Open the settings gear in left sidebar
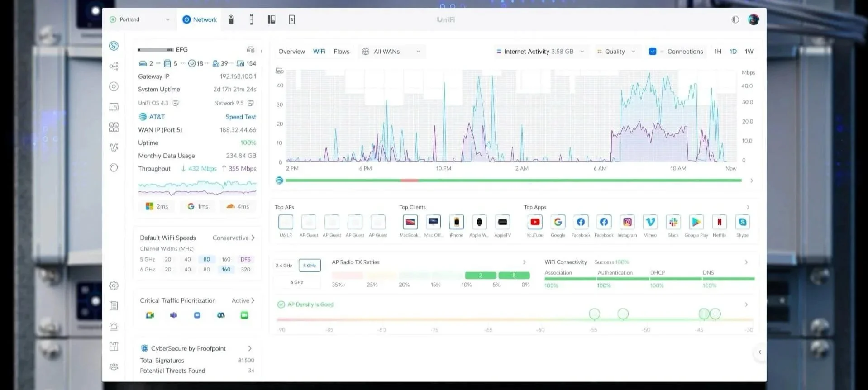Image resolution: width=868 pixels, height=390 pixels. (114, 285)
